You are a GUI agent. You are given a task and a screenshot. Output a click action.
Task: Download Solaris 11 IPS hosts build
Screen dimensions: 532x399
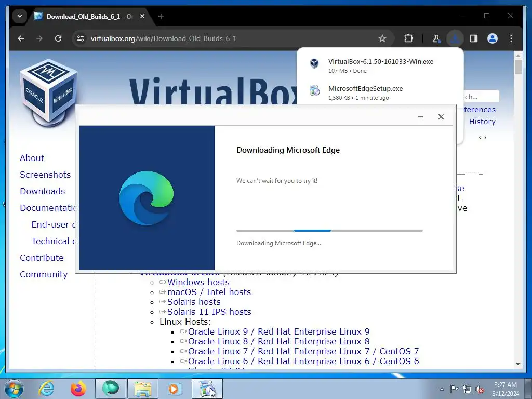pyautogui.click(x=209, y=312)
